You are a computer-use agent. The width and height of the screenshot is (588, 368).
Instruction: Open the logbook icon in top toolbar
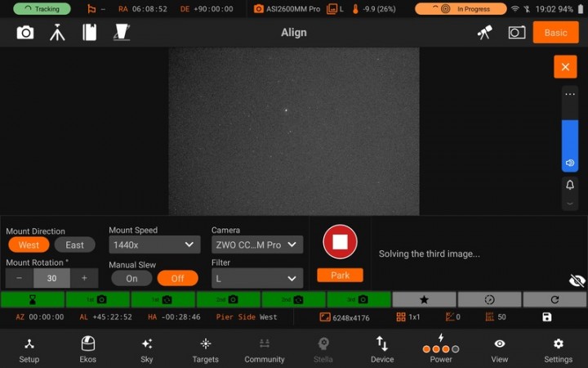pyautogui.click(x=89, y=33)
